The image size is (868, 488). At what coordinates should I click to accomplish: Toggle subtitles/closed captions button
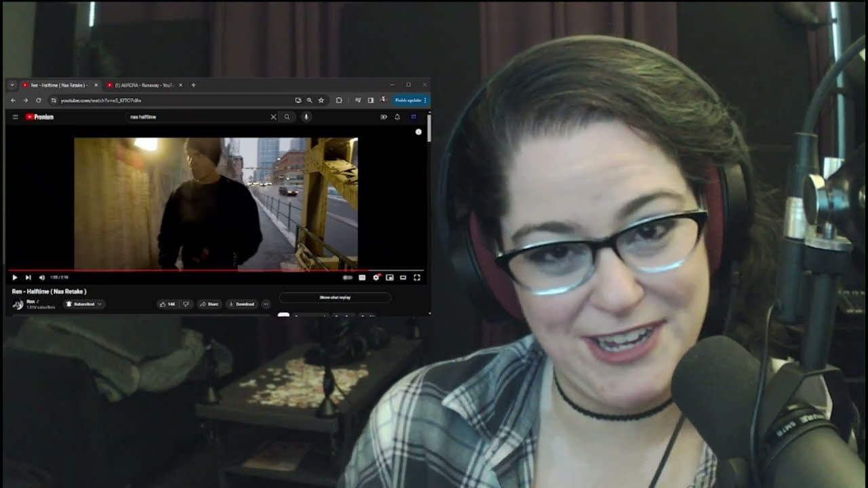click(x=362, y=277)
